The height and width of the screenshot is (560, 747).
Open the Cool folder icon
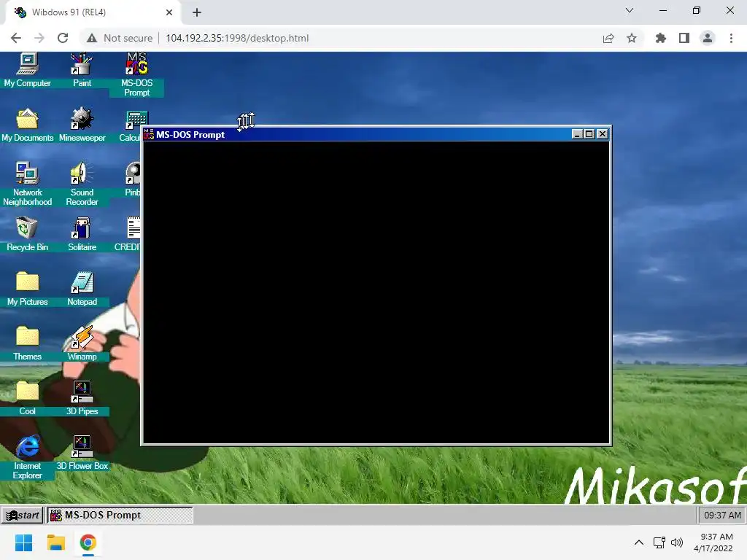[x=27, y=398]
